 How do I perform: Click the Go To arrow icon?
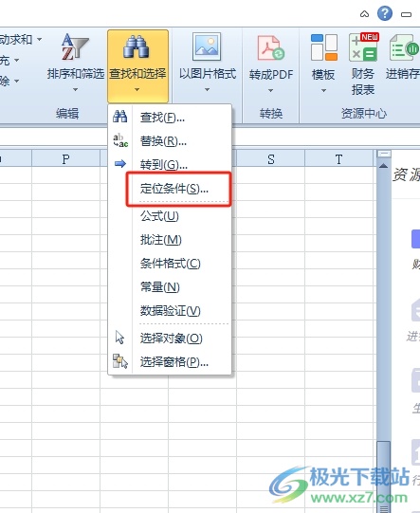(120, 163)
